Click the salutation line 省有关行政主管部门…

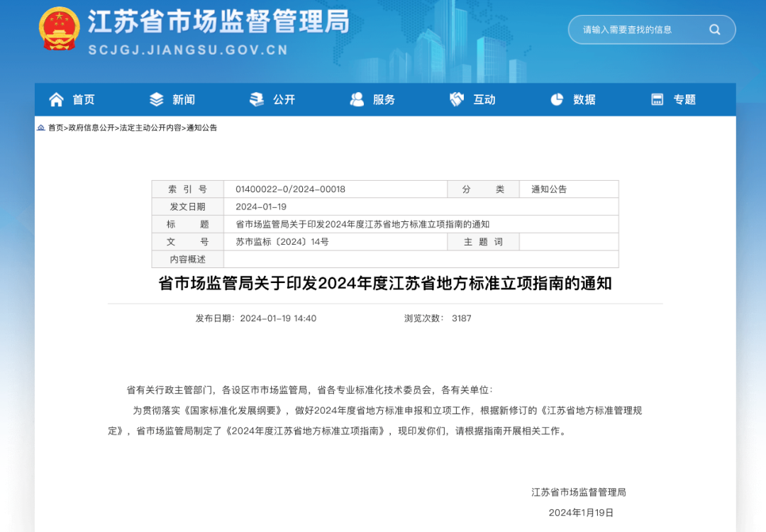tap(310, 390)
